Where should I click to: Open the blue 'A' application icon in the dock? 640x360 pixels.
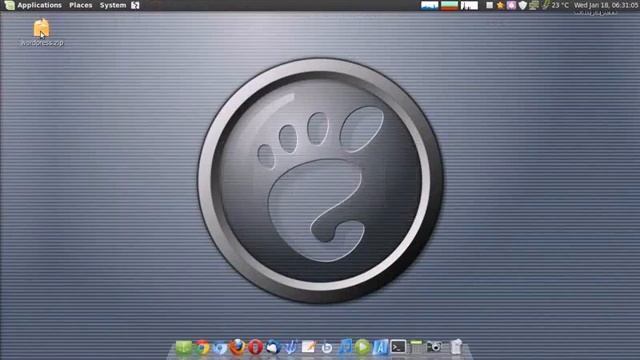pos(380,347)
